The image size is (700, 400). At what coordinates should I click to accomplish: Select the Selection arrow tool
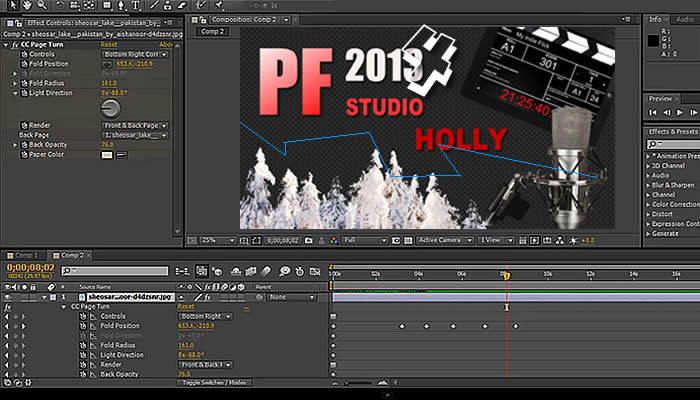(13, 5)
